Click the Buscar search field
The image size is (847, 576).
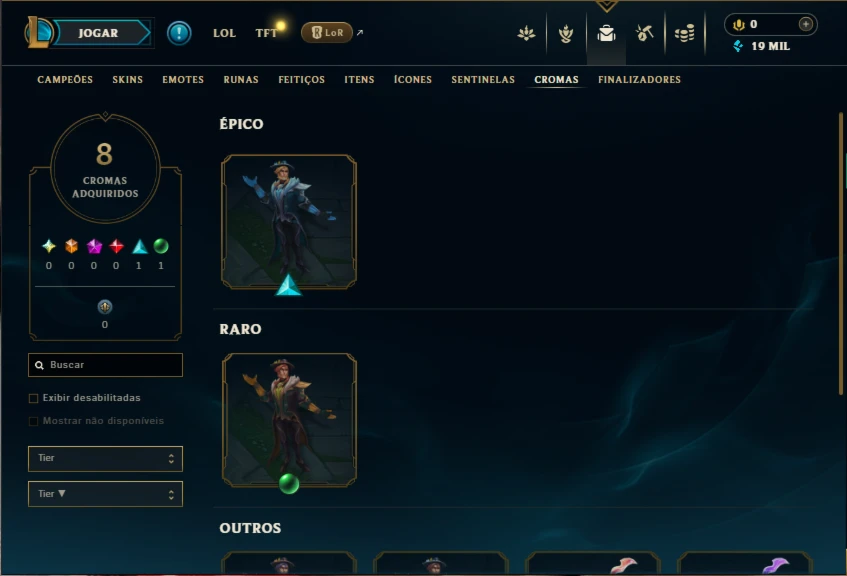coord(105,365)
